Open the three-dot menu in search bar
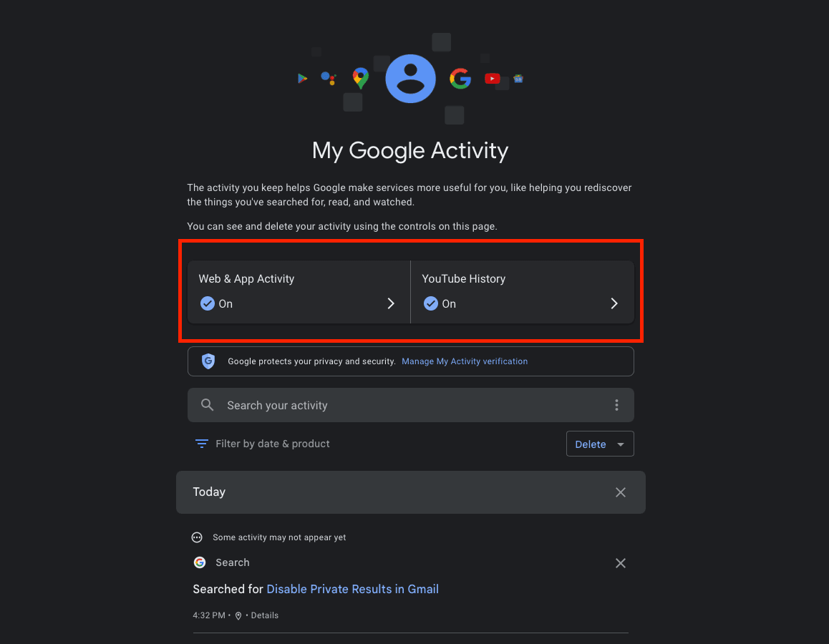The width and height of the screenshot is (829, 644). click(616, 405)
